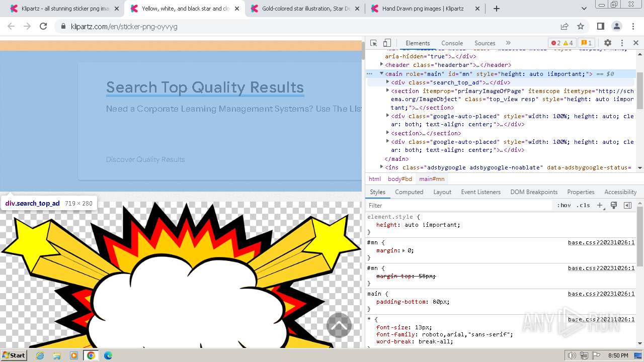Open the Chrome three-dot menu
Image resolution: width=644 pixels, height=362 pixels.
[x=633, y=27]
